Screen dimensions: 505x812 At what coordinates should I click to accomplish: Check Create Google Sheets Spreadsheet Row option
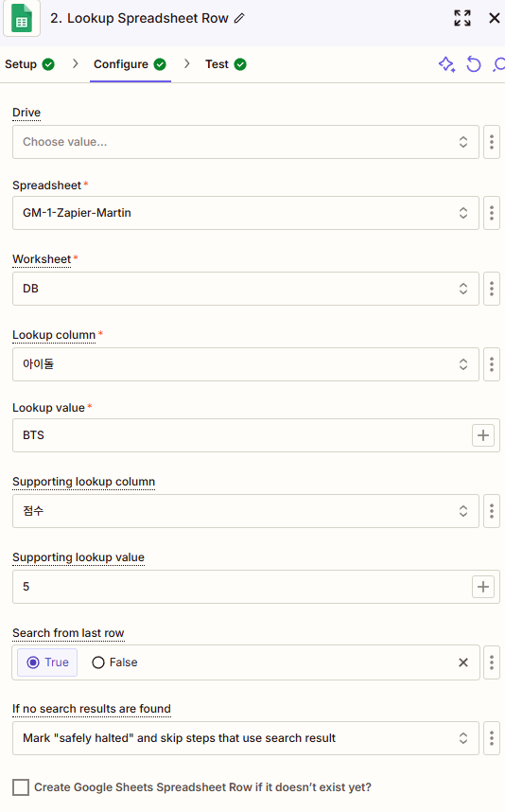[21, 787]
